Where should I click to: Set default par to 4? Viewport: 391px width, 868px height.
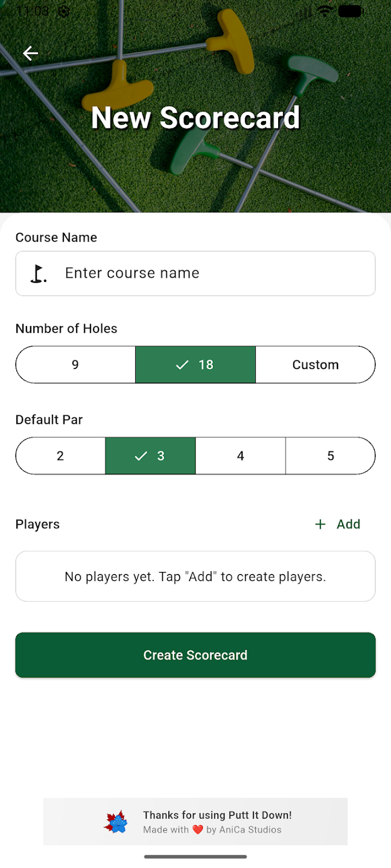click(240, 456)
